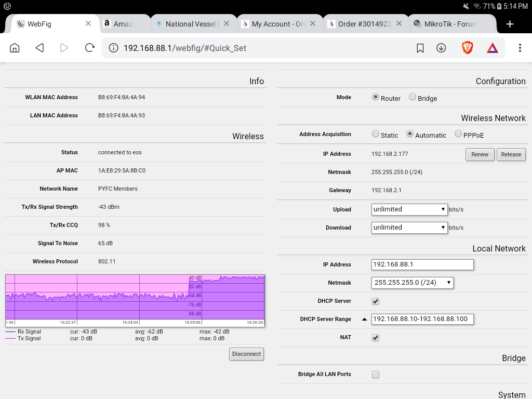
Task: Open the Brave Shields icon
Action: 467,47
